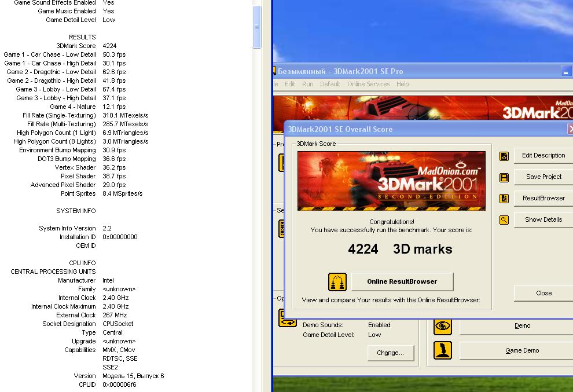Click the Change... options button
Image resolution: width=573 pixels, height=392 pixels.
(x=390, y=353)
